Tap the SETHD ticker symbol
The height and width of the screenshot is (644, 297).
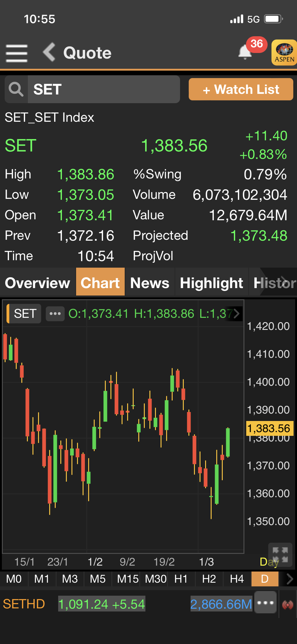pyautogui.click(x=24, y=604)
